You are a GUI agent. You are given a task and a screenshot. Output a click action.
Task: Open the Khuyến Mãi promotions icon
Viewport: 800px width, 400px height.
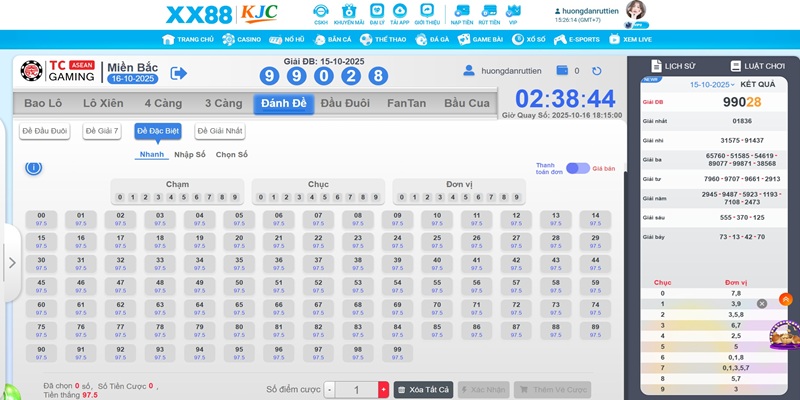click(349, 14)
